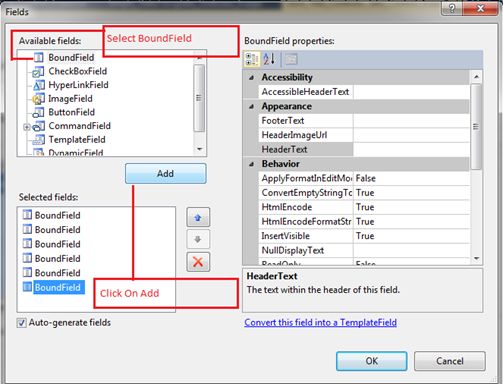Select the HtmlEncodeFormatString property name
Image resolution: width=503 pixels, height=384 pixels.
click(306, 222)
